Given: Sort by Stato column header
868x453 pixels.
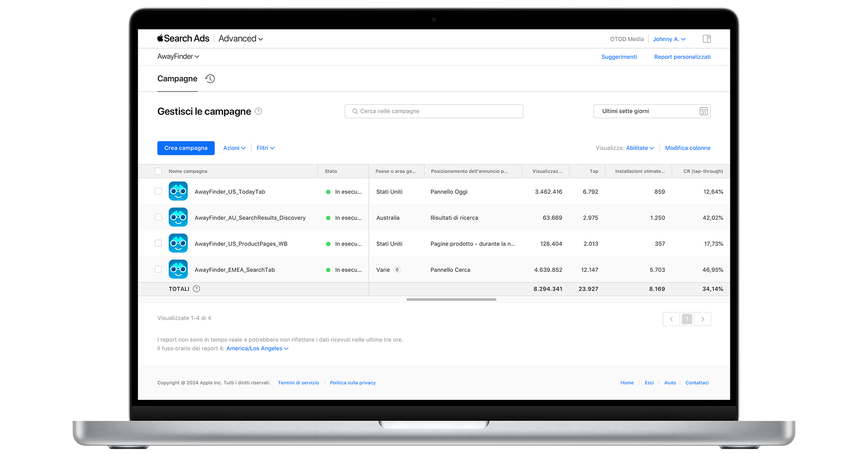Looking at the screenshot, I should coord(331,171).
